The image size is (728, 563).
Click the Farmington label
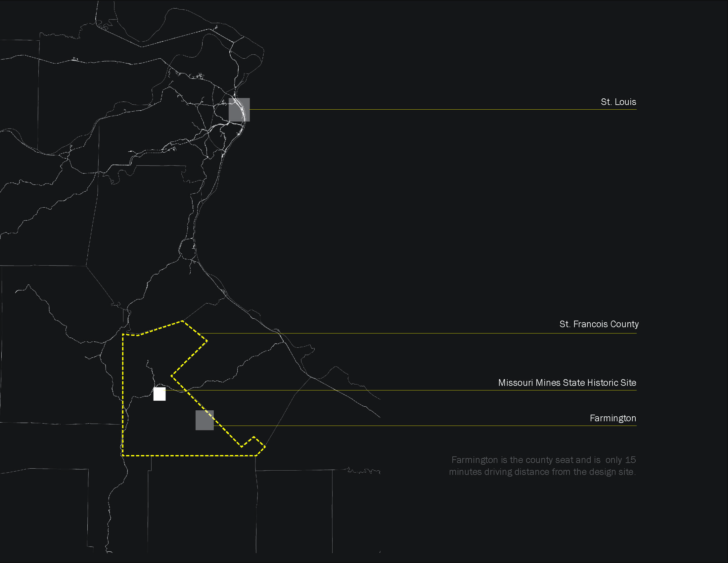pos(613,418)
